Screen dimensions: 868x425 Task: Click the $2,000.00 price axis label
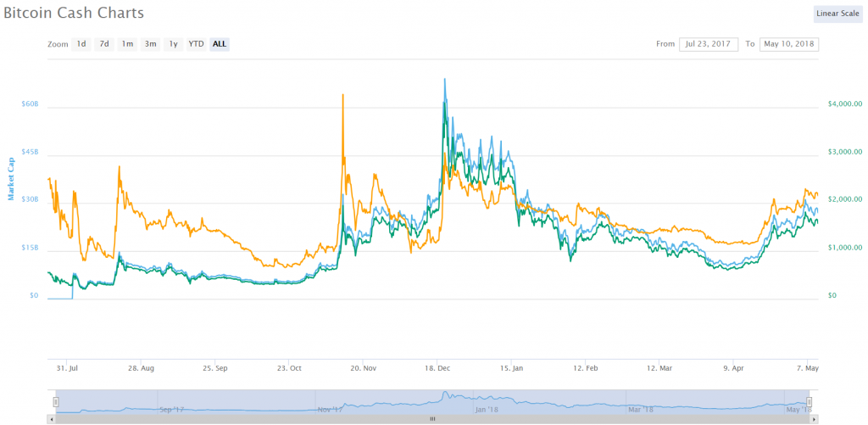(x=845, y=199)
